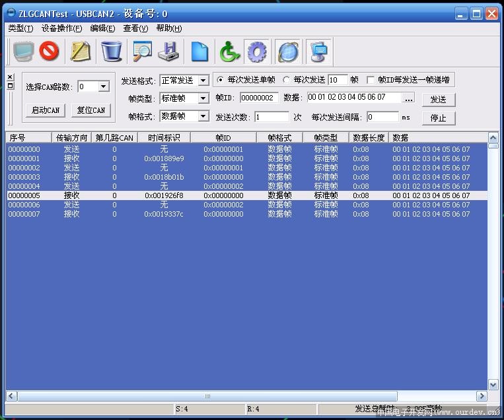Click the 第几路CAN column header

point(115,137)
